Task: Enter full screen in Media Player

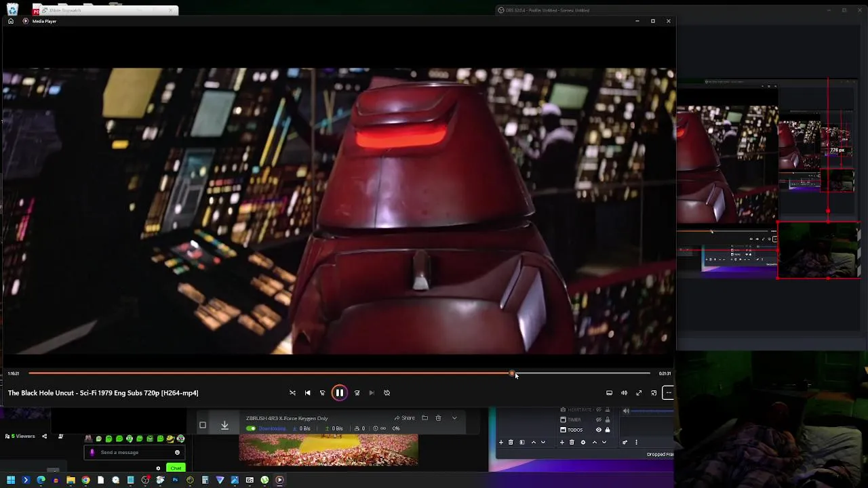Action: click(x=639, y=392)
